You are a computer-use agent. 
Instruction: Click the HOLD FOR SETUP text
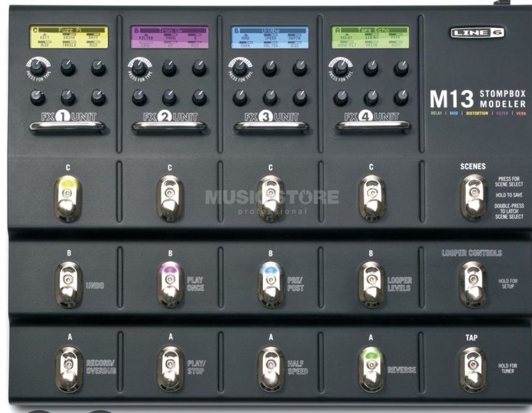click(x=508, y=283)
